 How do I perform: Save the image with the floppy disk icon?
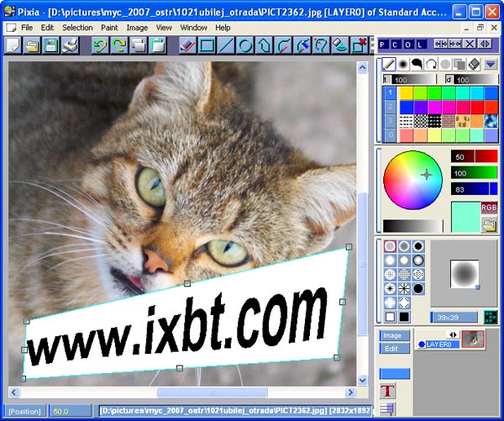[x=51, y=45]
